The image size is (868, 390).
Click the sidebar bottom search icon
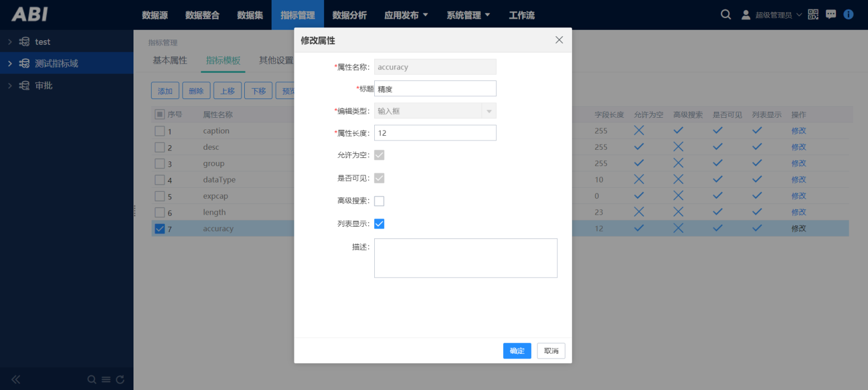click(x=92, y=380)
